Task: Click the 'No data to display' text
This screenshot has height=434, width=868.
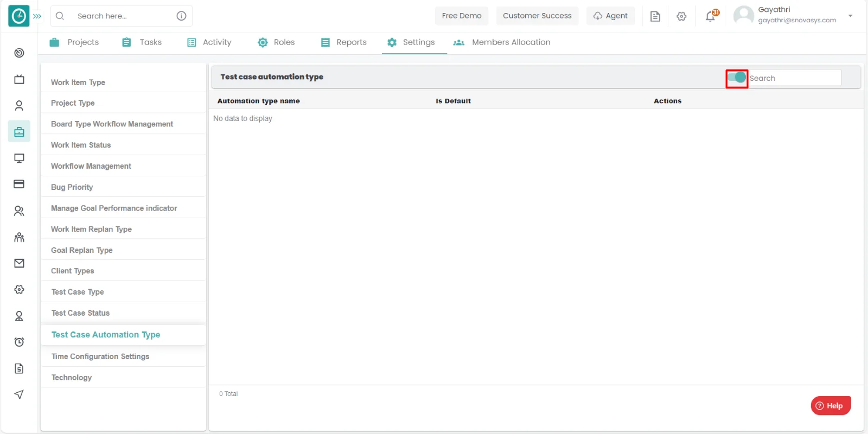Action: (242, 118)
